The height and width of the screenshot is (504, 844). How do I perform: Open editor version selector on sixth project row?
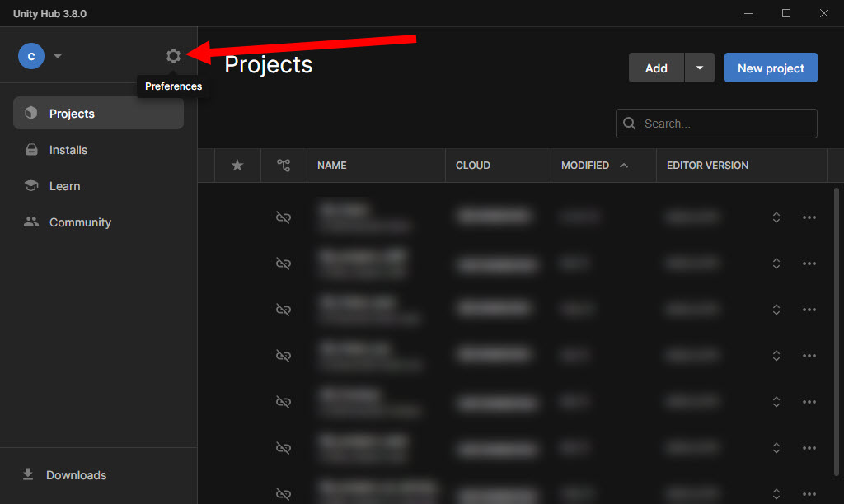pos(776,448)
